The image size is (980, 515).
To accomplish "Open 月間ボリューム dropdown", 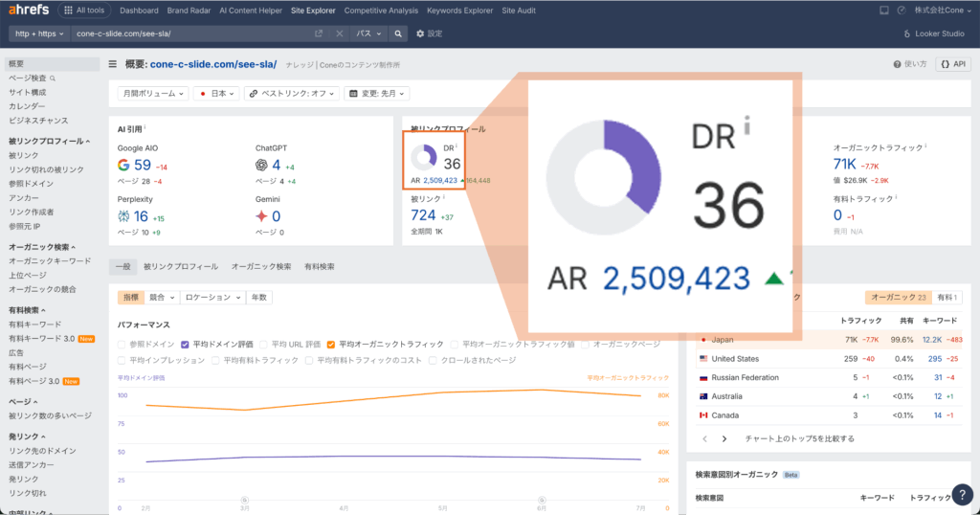I will tap(153, 94).
